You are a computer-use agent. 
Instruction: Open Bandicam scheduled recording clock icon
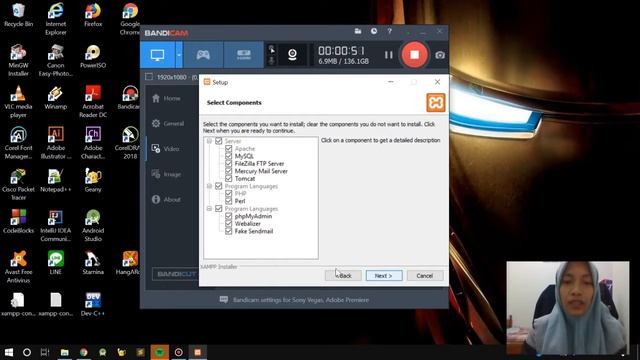[374, 31]
